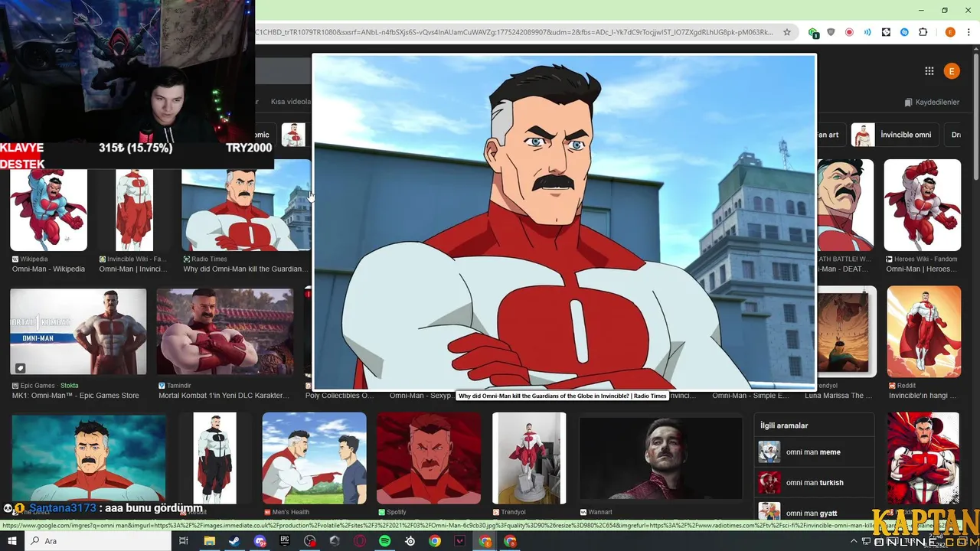Viewport: 980px width, 551px height.
Task: Open the Reddit Invincible Omni-Man cape thumbnail
Action: coord(923,331)
